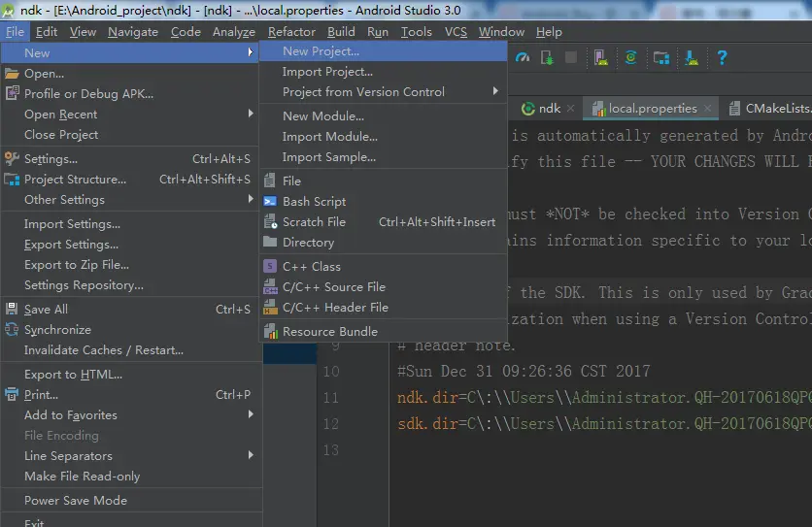
Task: Select Export Settings...
Action: point(129,245)
